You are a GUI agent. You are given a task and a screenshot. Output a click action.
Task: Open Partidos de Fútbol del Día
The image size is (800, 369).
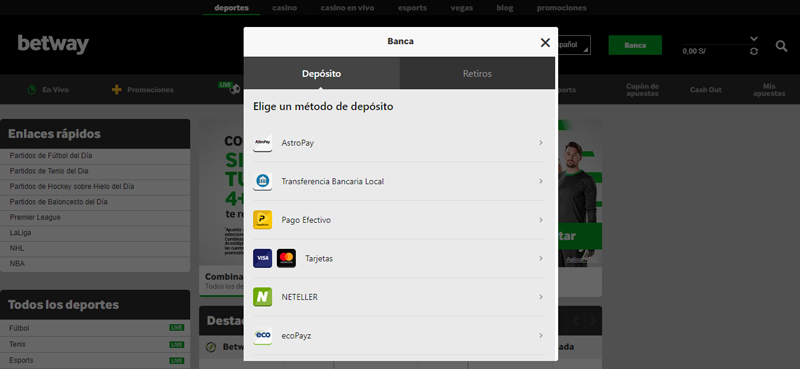click(95, 156)
